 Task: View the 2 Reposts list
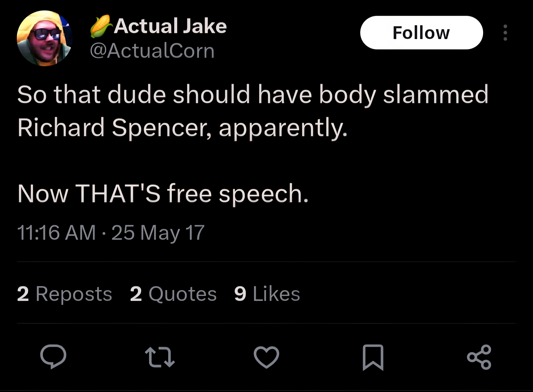(65, 294)
